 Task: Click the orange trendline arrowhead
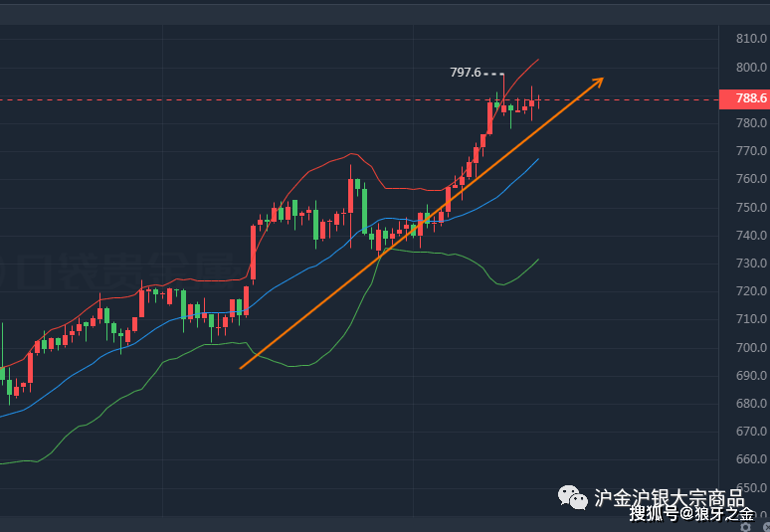(597, 82)
